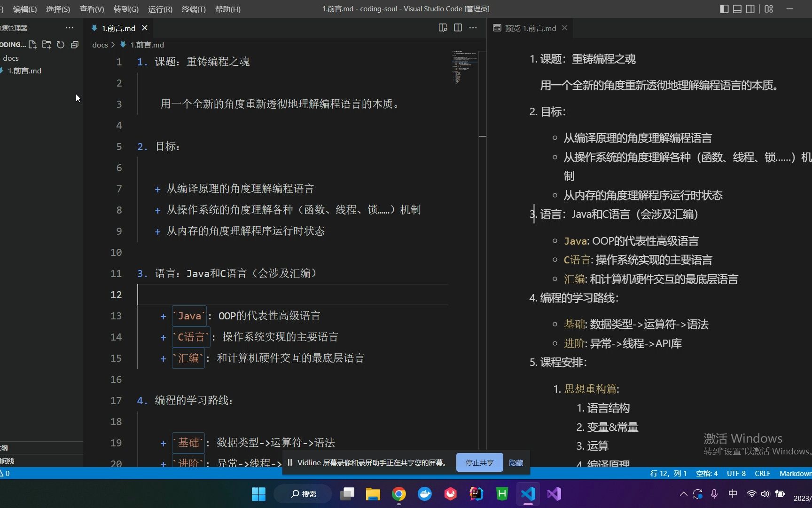Click 行 12, 列 1 in status bar
The image size is (812, 508).
(668, 474)
